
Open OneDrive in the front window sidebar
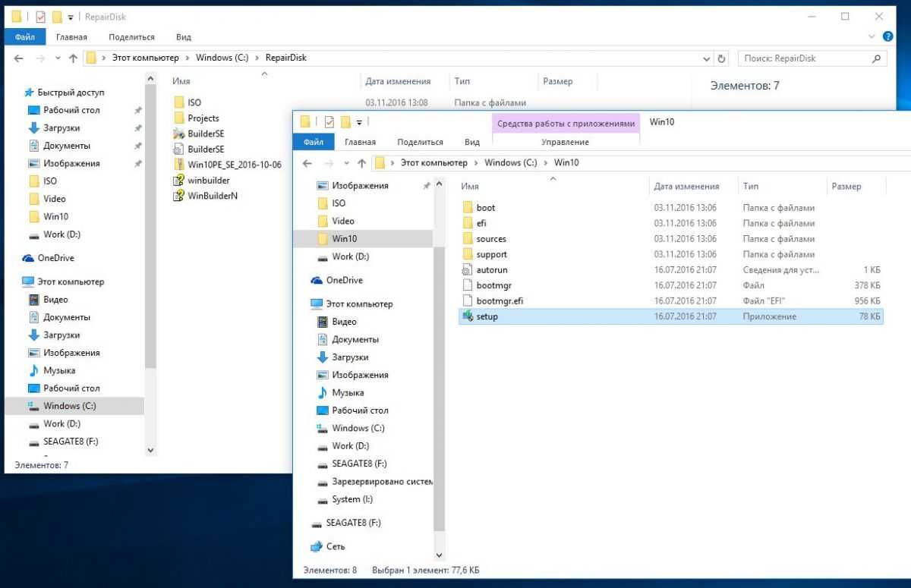[344, 280]
